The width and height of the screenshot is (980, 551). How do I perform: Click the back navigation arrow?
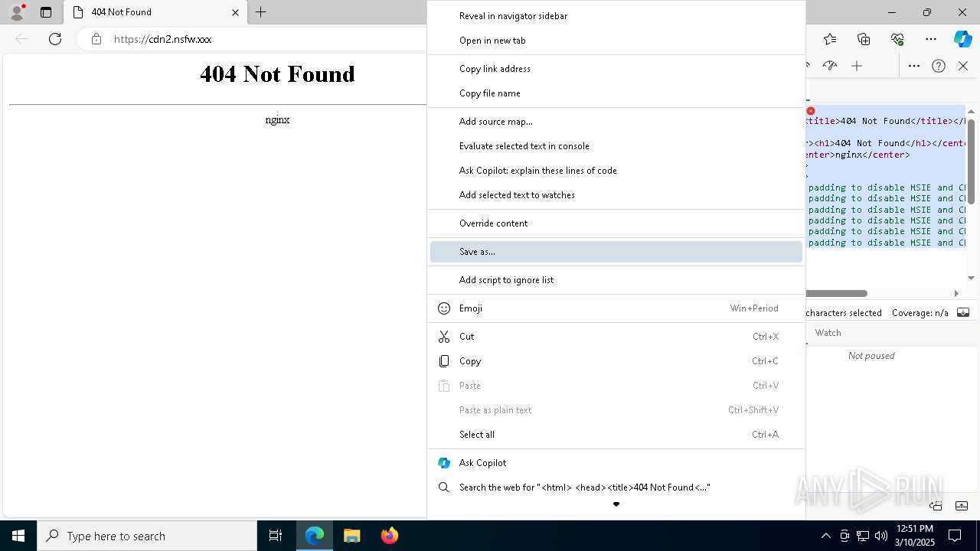21,39
